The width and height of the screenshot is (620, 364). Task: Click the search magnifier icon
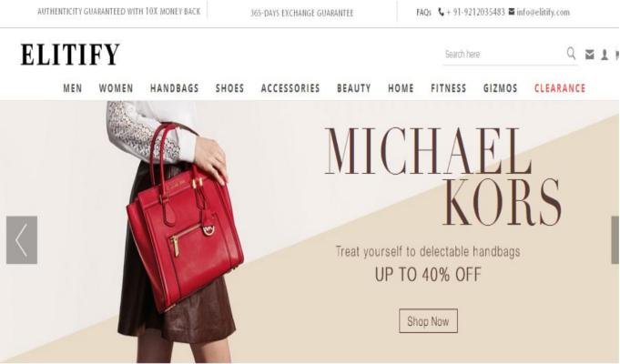[571, 54]
